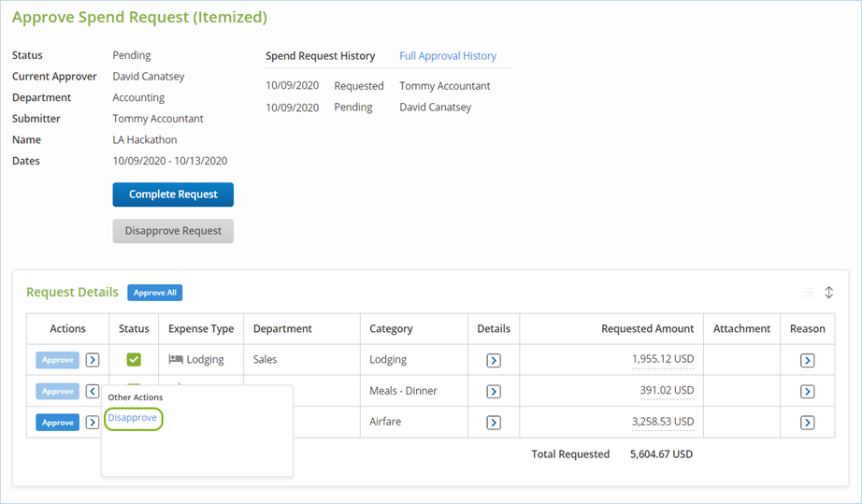Click the expand/collapse rows arrow icon
This screenshot has width=862, height=504.
[828, 293]
